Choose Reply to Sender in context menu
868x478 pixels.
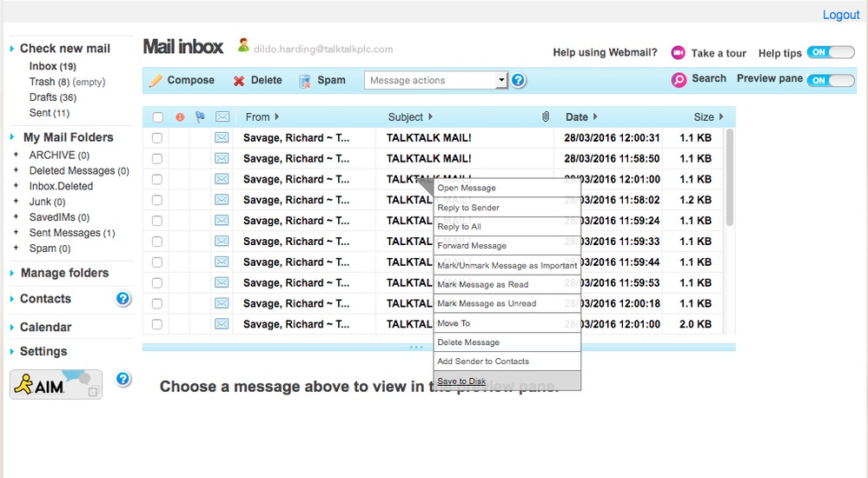pyautogui.click(x=507, y=207)
